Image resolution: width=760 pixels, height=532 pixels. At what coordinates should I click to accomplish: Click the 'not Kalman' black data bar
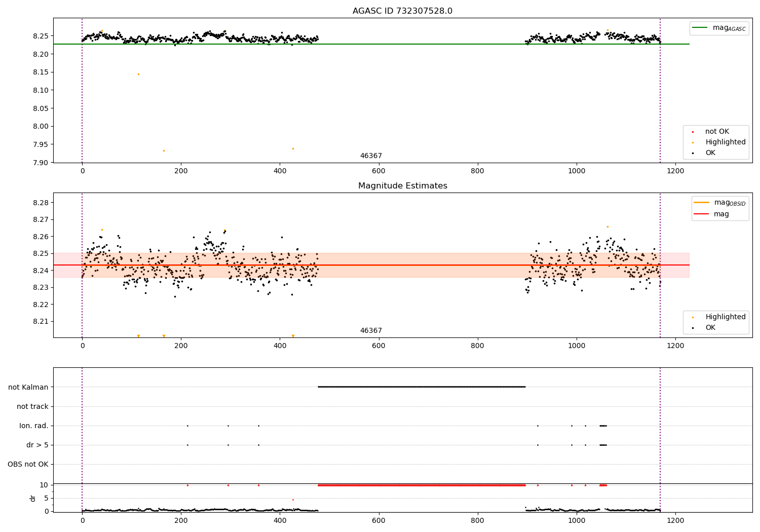422,387
